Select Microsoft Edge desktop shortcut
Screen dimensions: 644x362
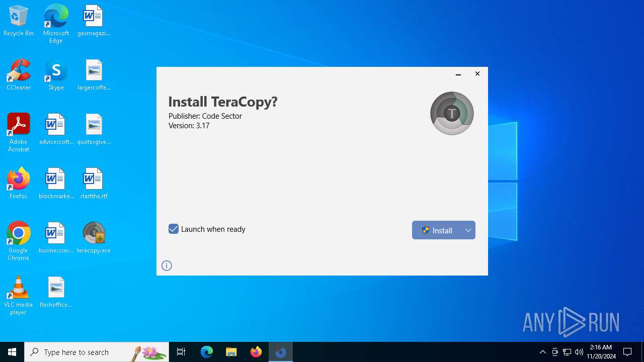point(56,24)
